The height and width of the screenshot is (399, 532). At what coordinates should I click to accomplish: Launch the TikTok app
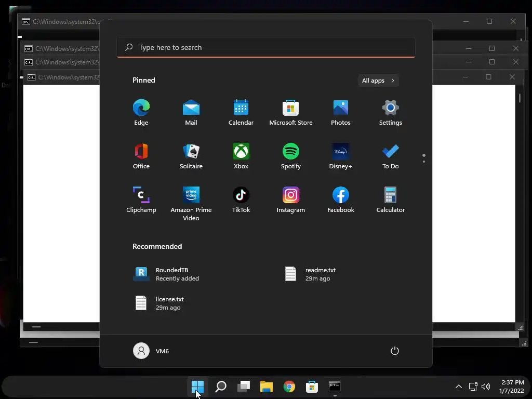click(x=241, y=200)
